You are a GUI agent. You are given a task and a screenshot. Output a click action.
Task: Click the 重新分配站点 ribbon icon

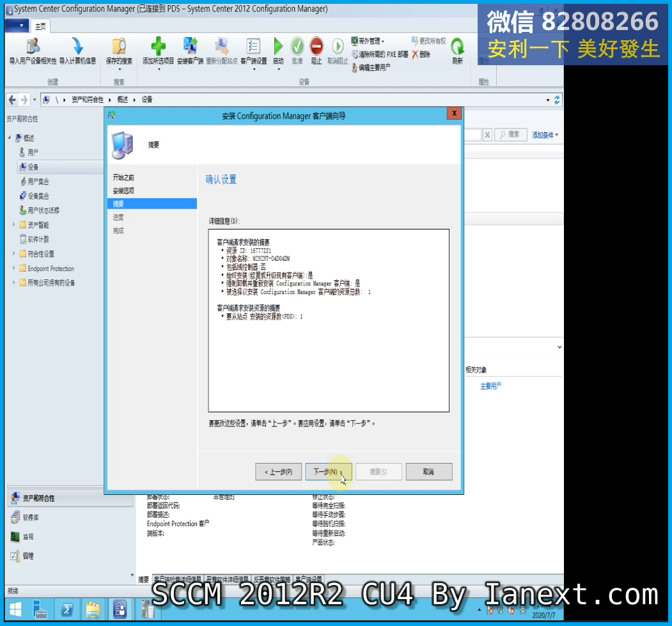222,46
